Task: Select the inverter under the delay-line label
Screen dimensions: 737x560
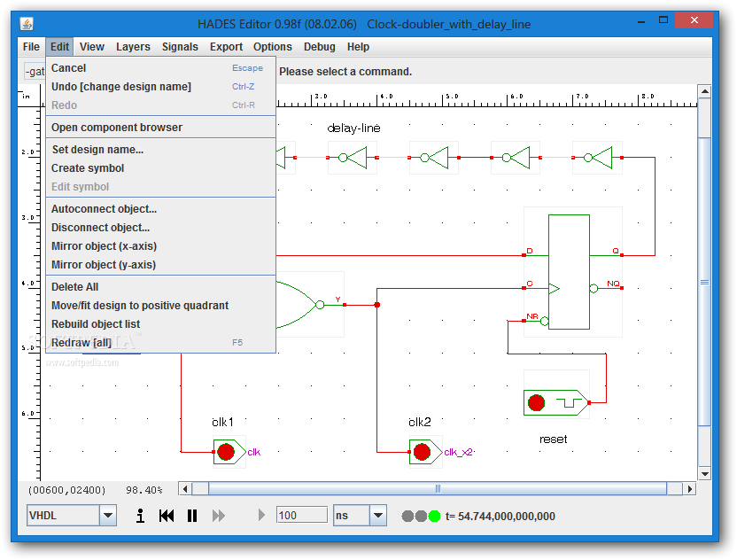Action: pyautogui.click(x=353, y=158)
